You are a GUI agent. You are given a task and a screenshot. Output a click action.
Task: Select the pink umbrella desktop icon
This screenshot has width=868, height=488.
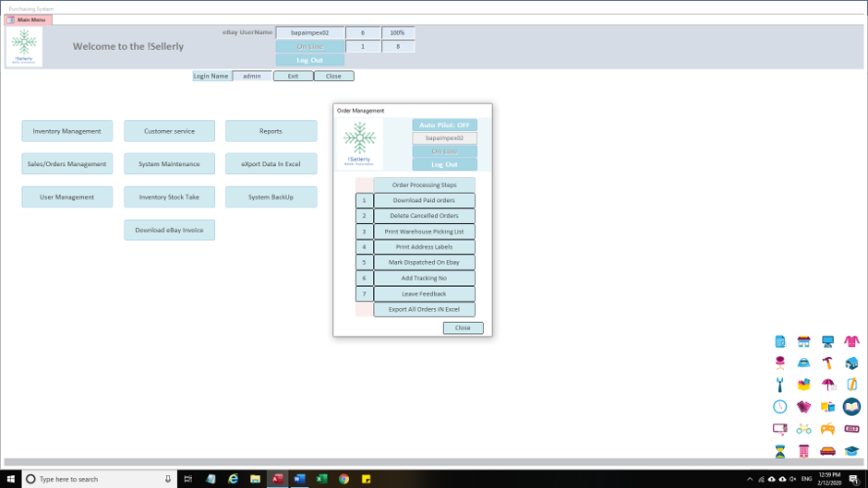pos(827,385)
